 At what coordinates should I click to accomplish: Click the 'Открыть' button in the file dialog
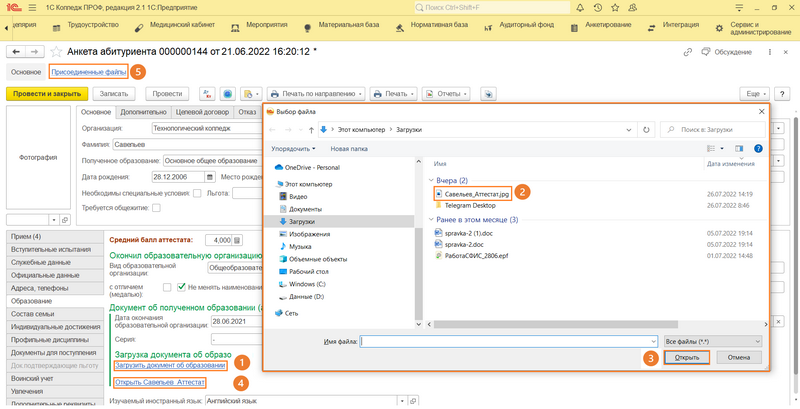coord(686,357)
